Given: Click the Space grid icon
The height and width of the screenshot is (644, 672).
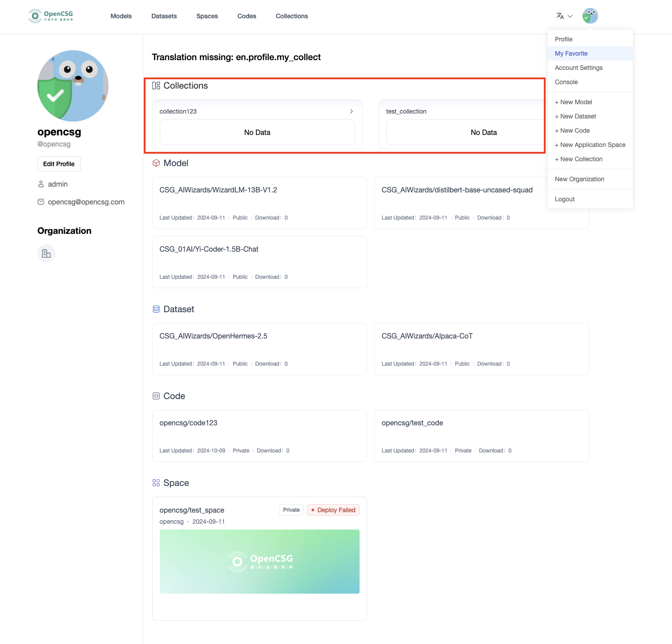Looking at the screenshot, I should click(156, 483).
